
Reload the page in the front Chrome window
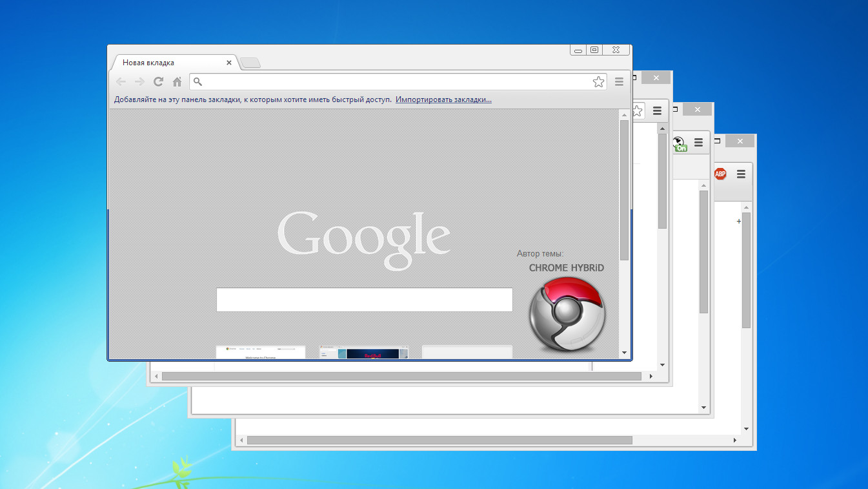click(x=158, y=81)
